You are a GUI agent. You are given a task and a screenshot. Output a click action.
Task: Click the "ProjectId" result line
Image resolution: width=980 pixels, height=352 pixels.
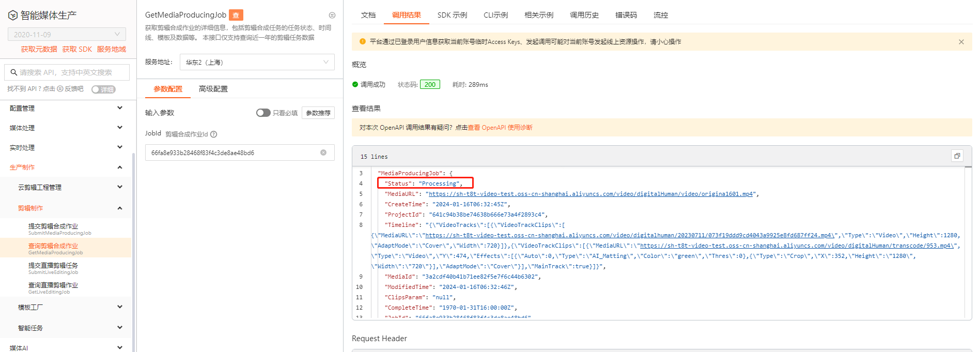point(466,215)
